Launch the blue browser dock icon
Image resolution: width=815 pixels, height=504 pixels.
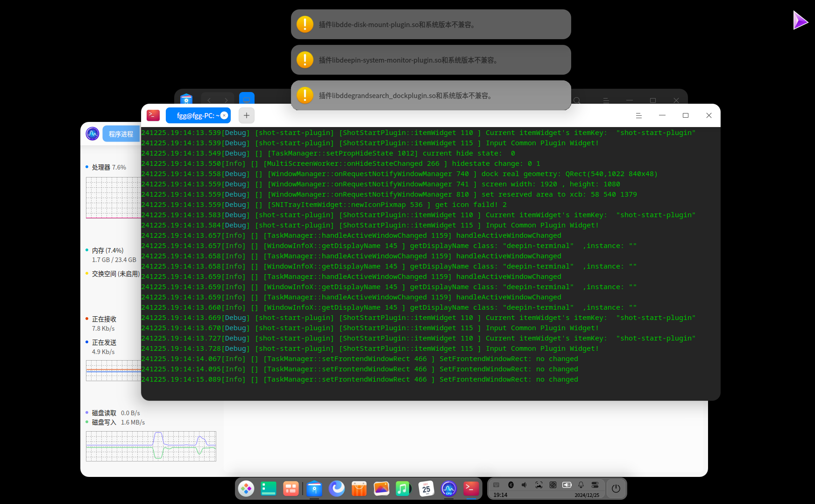(337, 489)
